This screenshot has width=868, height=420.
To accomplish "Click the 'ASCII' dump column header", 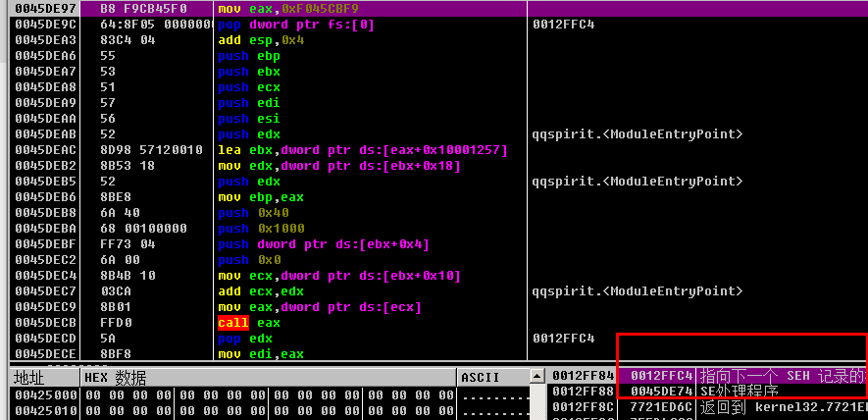I will (x=491, y=378).
